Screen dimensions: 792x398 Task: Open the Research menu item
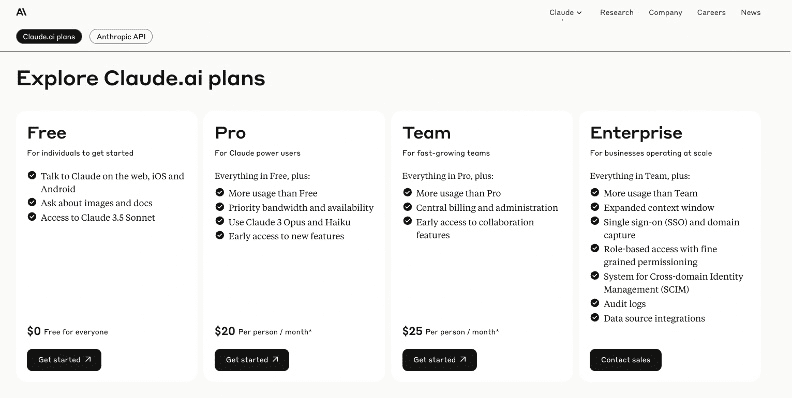pos(617,13)
